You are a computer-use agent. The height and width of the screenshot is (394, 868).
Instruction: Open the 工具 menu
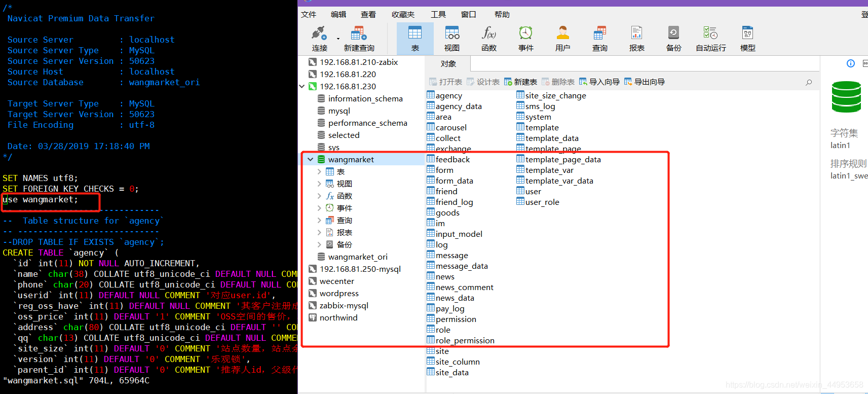click(438, 15)
